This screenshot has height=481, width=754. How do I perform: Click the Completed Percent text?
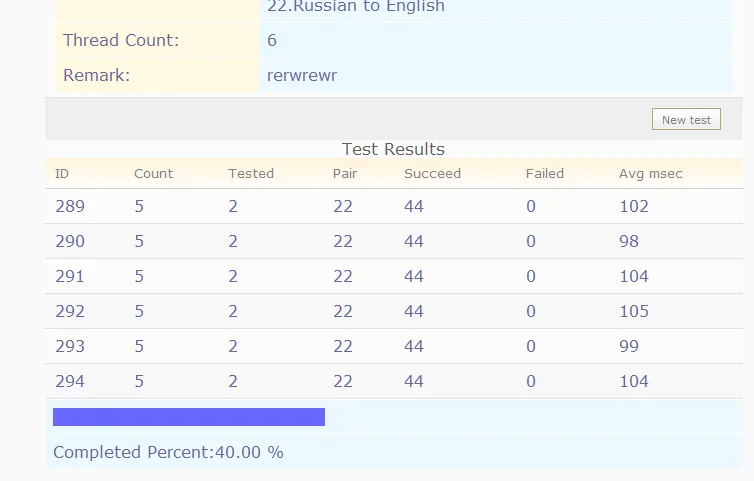(x=168, y=453)
